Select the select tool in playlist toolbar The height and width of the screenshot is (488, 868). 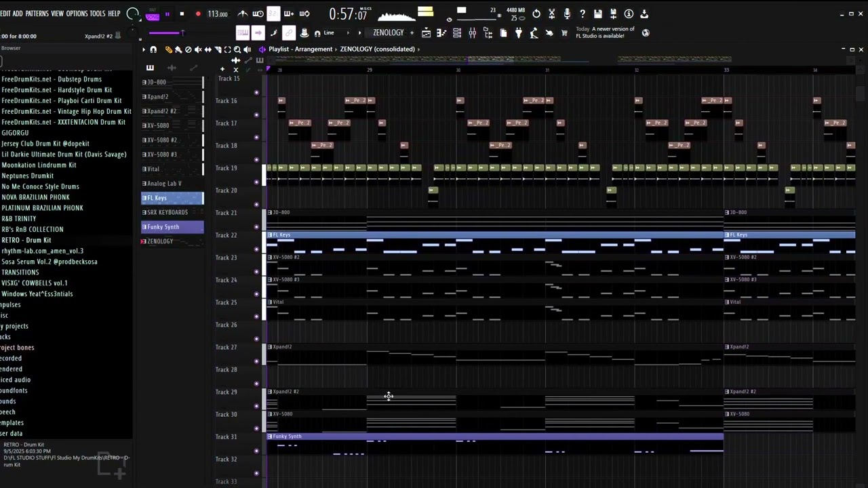click(227, 49)
